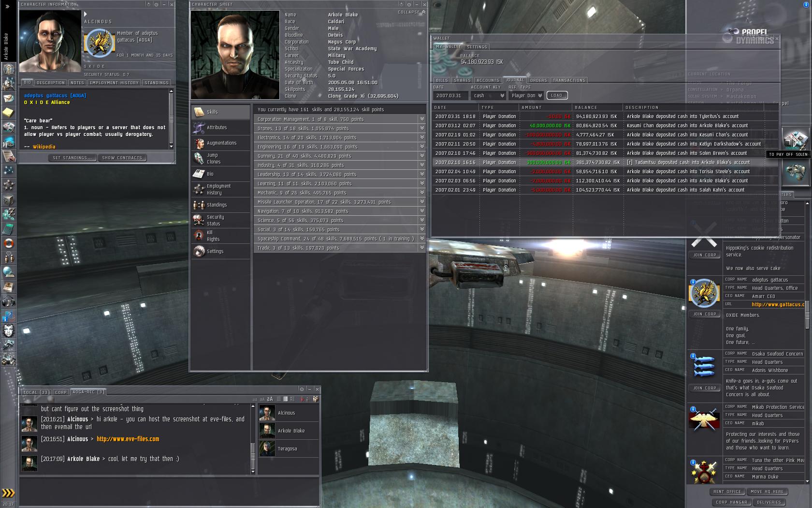812x508 pixels.
Task: Open the mail envelope icon in the Neocom
Action: [x=9, y=98]
